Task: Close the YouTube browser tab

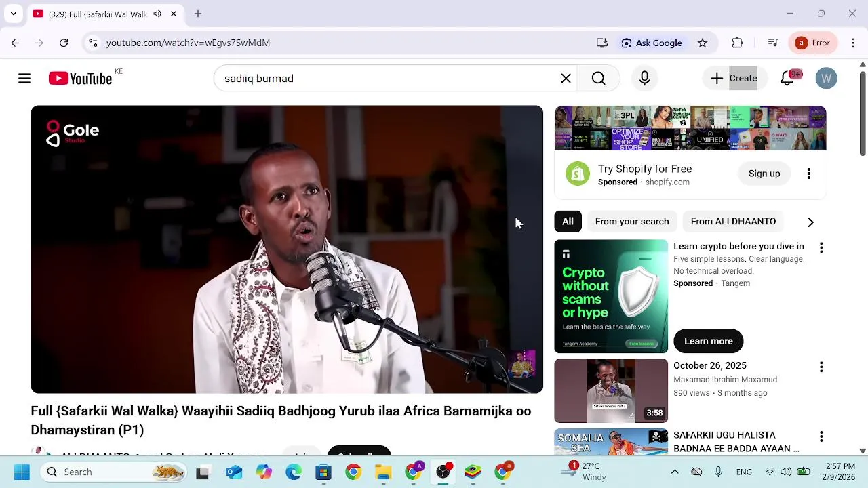Action: point(174,14)
